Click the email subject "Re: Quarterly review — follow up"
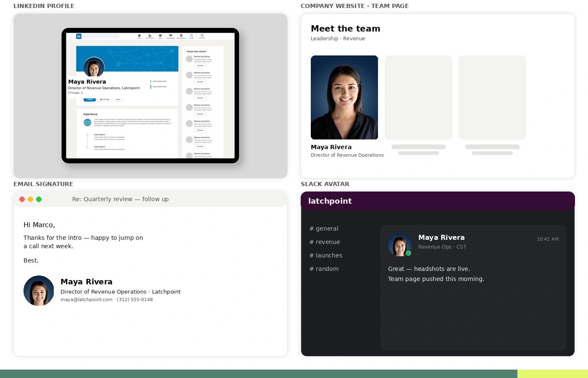This screenshot has width=588, height=378. [121, 199]
